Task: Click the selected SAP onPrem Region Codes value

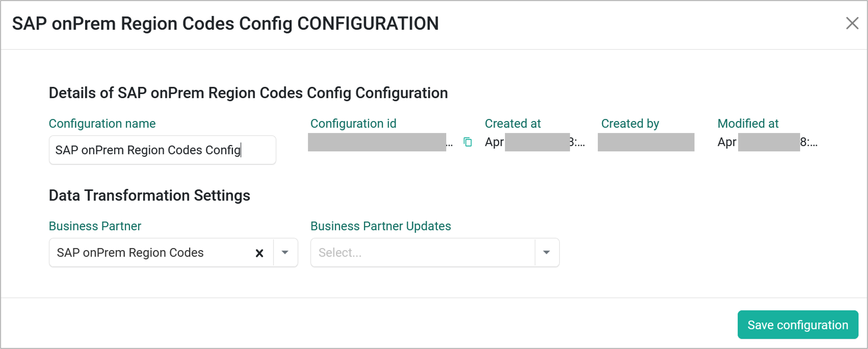Action: click(130, 252)
